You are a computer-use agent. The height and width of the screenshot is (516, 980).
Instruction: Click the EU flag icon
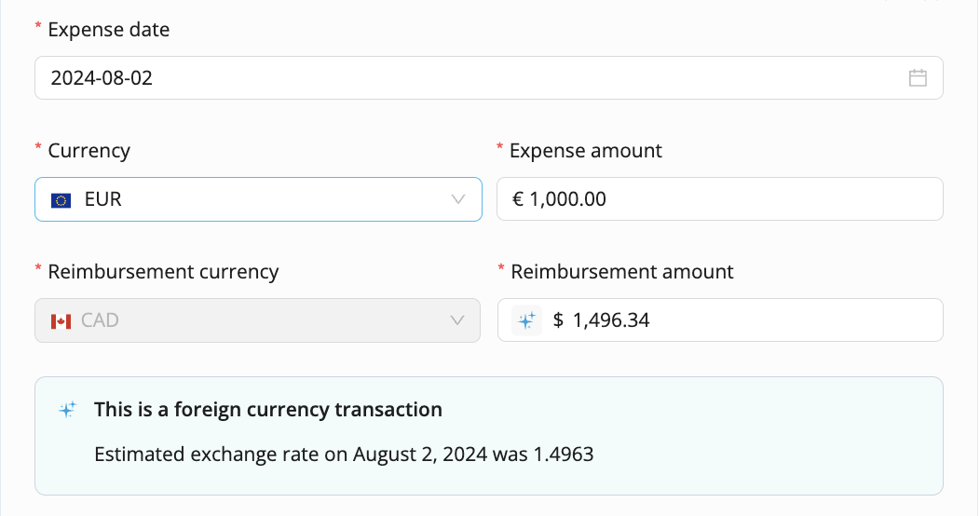(61, 200)
